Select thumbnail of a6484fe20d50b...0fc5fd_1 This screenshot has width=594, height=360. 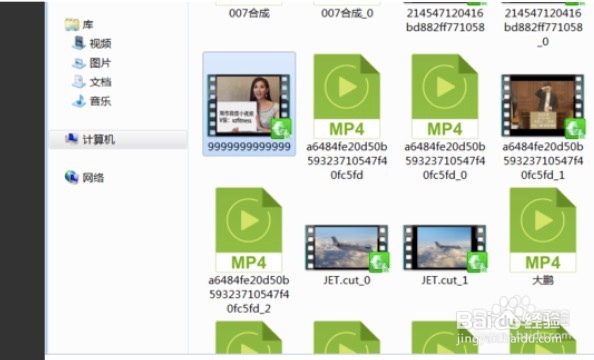click(543, 106)
